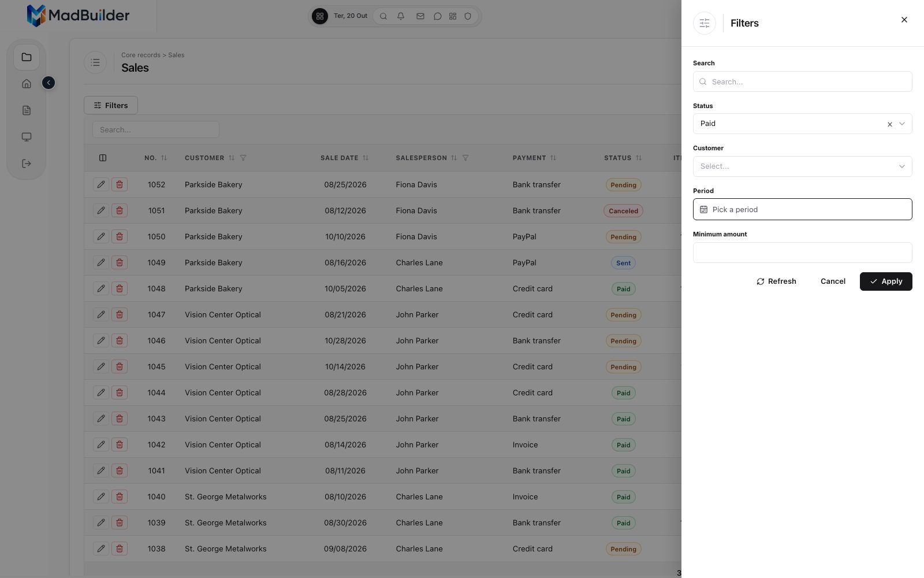Open the document icon in sidebar
The width and height of the screenshot is (924, 578).
[27, 110]
